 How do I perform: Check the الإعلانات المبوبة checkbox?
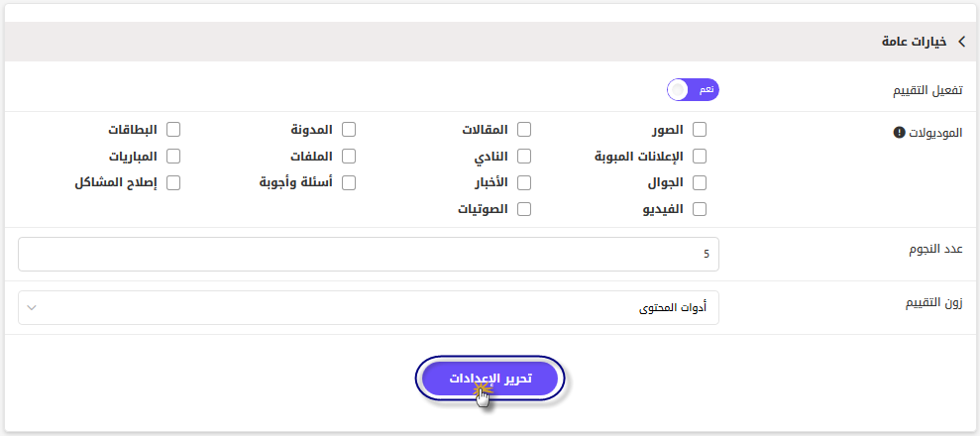click(700, 156)
